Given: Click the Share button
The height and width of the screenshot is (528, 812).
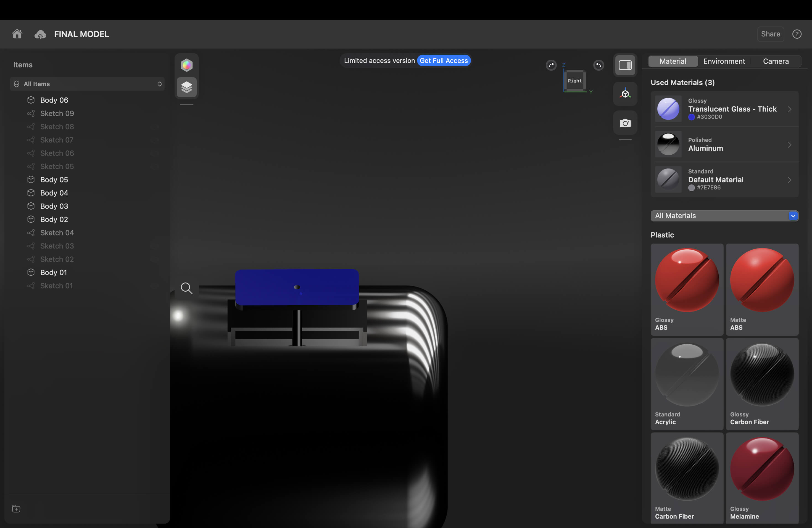Looking at the screenshot, I should [x=770, y=34].
